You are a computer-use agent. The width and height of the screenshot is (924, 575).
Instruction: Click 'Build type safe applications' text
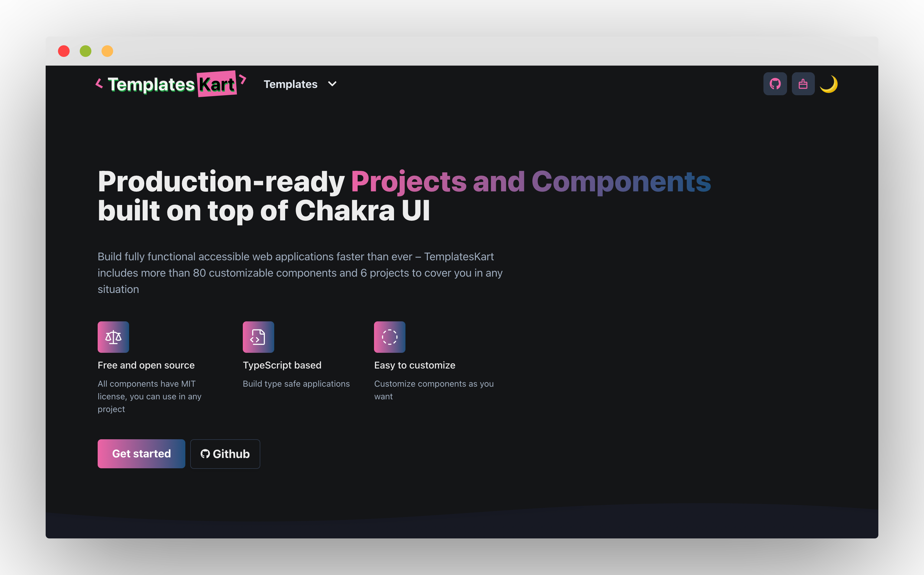click(296, 384)
